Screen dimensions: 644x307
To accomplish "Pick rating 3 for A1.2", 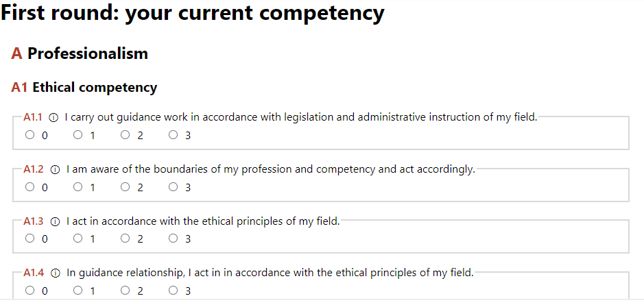I will point(174,187).
